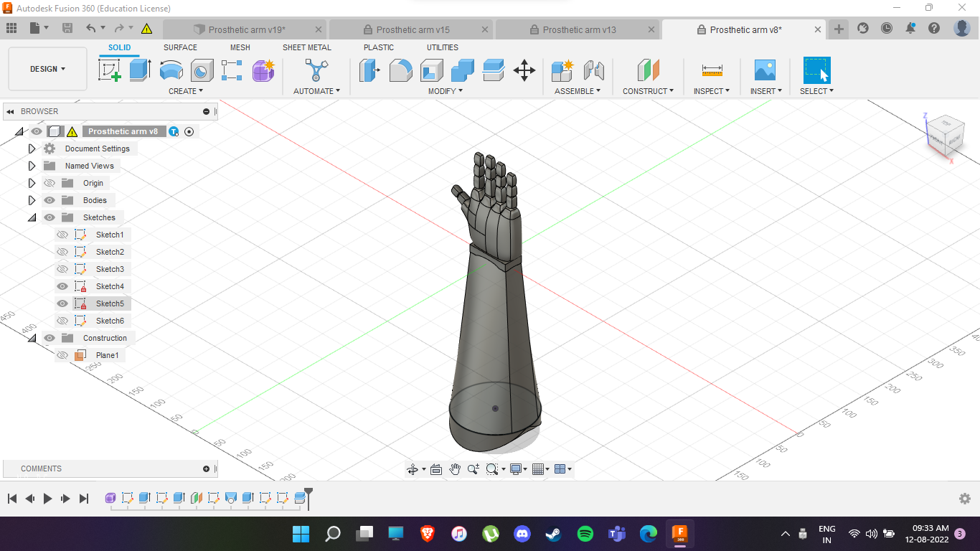Select the Create Sketch tool
The image size is (980, 551).
click(x=110, y=70)
